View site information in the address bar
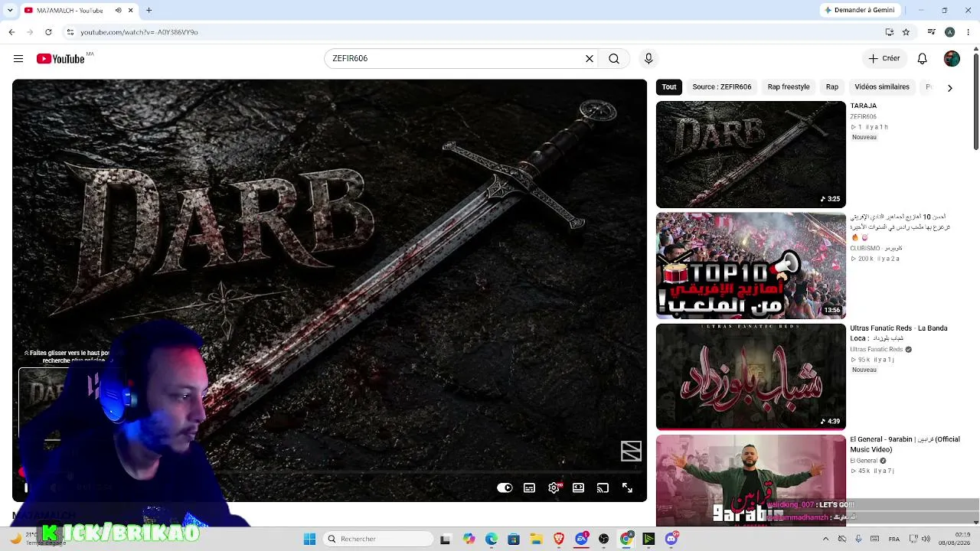 pyautogui.click(x=70, y=32)
